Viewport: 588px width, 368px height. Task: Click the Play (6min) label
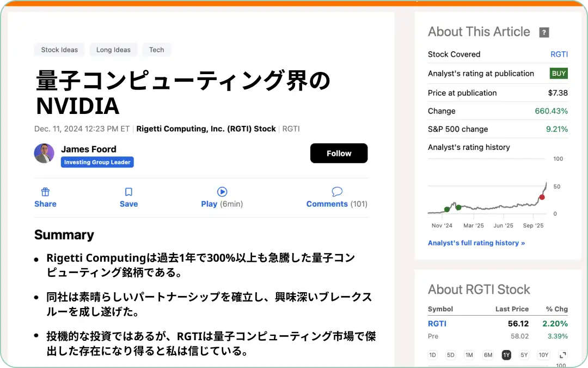tap(222, 204)
